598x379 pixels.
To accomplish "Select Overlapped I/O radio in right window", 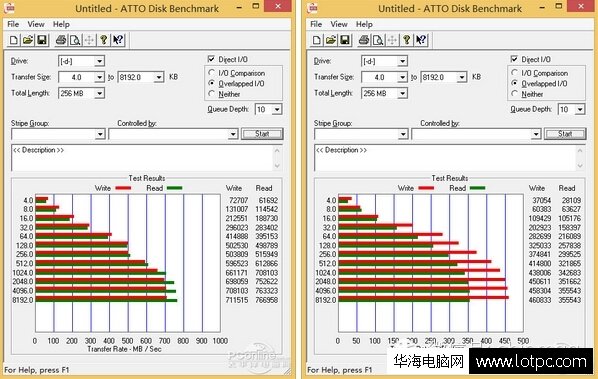I will [514, 83].
